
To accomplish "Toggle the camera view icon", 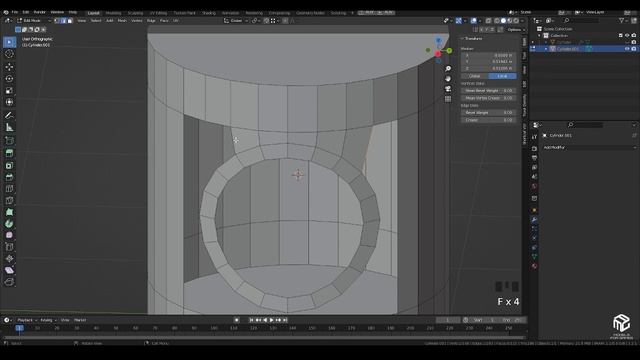I will 448,89.
